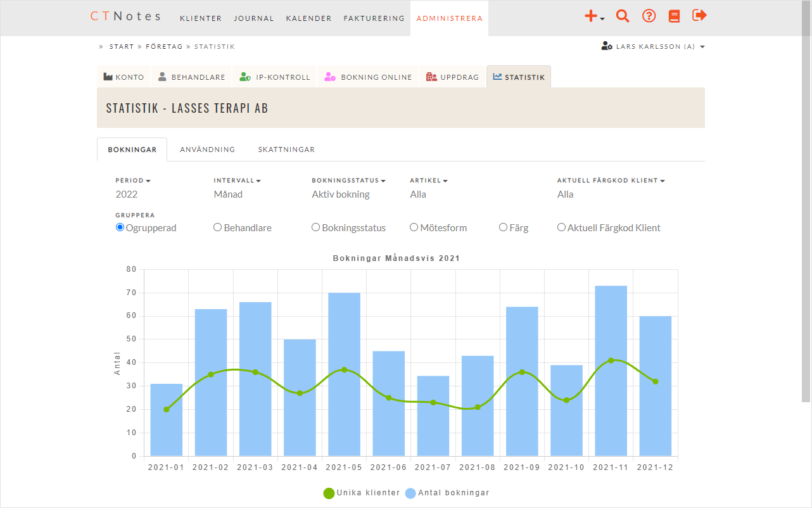Click the Statistik line chart icon
The height and width of the screenshot is (508, 812).
click(x=497, y=77)
